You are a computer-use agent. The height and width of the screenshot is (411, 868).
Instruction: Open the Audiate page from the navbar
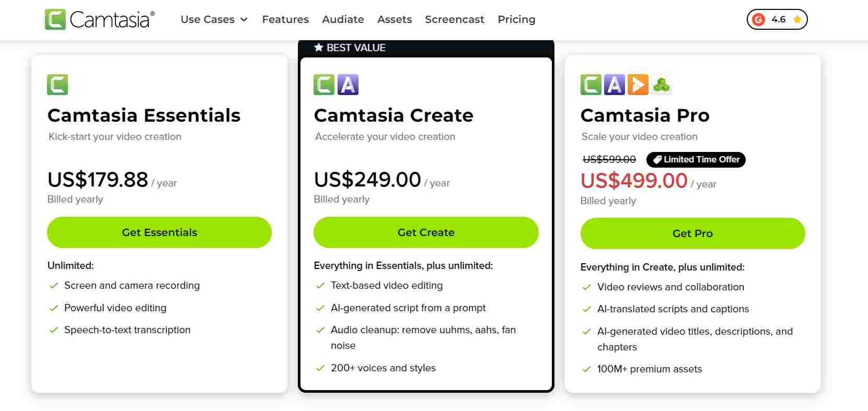click(x=343, y=19)
